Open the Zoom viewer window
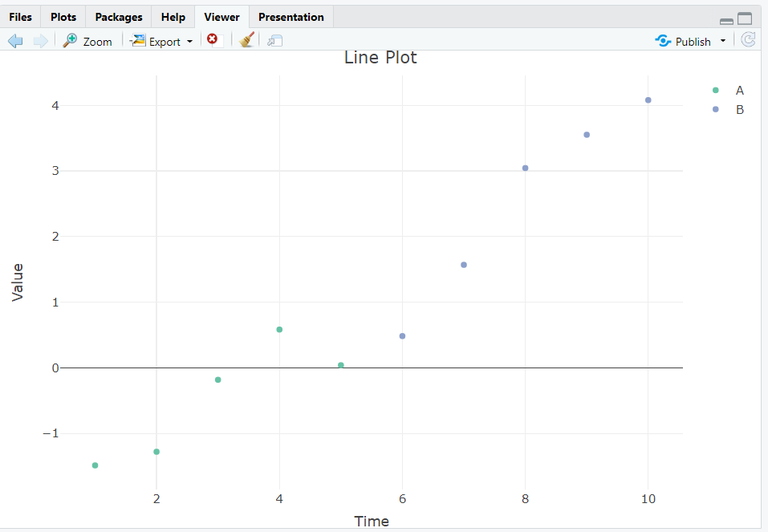The width and height of the screenshot is (768, 532). tap(88, 41)
